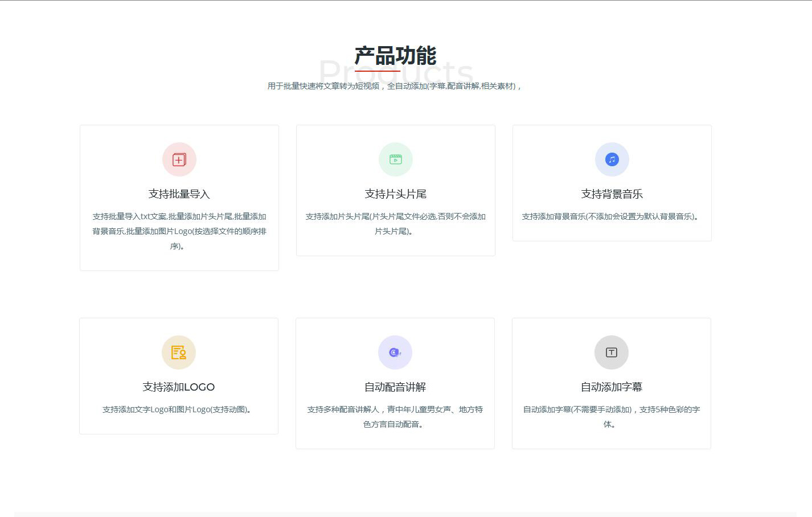Click the 5-color subtitle font description

coord(612,417)
